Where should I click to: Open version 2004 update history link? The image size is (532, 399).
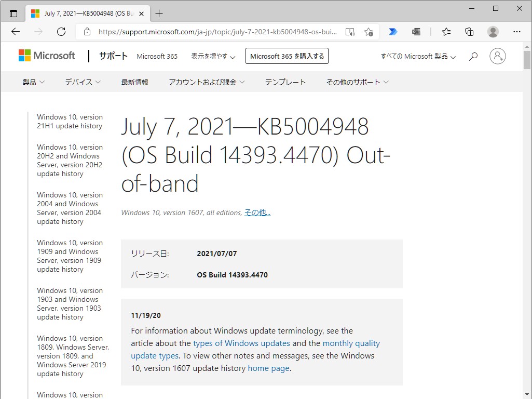coord(70,208)
